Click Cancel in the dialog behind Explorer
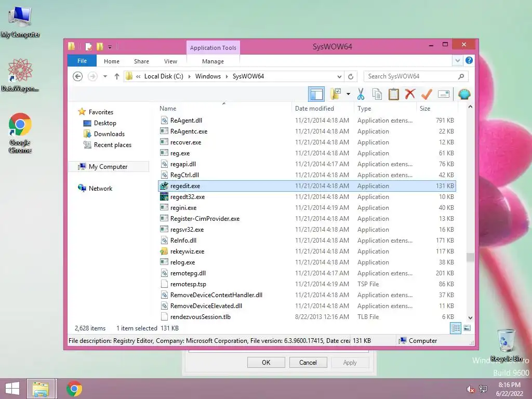Screen dimensions: 532x399 click(308, 362)
